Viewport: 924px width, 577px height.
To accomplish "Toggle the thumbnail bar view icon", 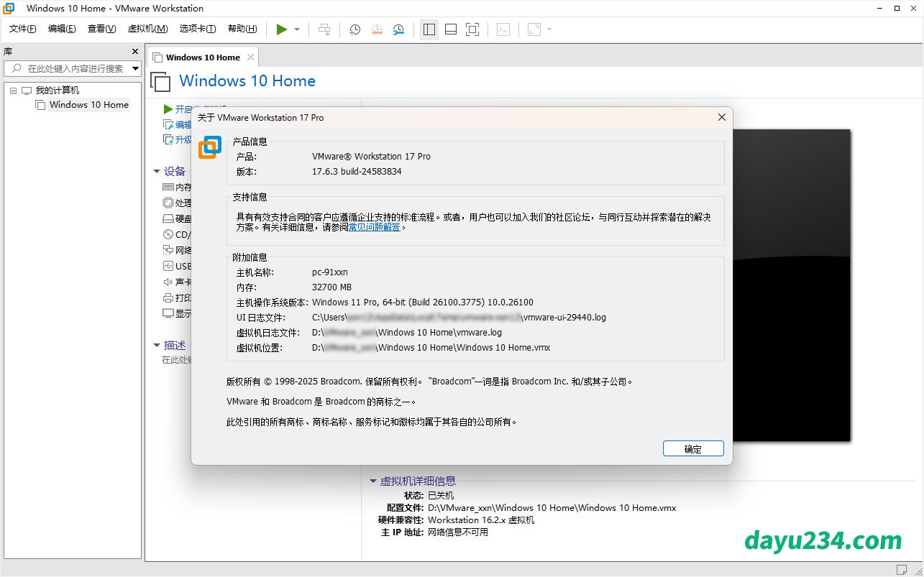I will [x=451, y=29].
